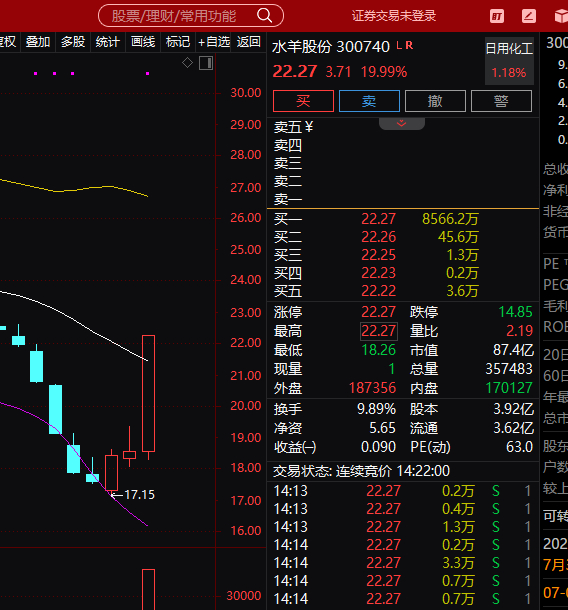Viewport: 568px width, 610px height.
Task: Open the 叠加 overlay menu
Action: pos(38,42)
